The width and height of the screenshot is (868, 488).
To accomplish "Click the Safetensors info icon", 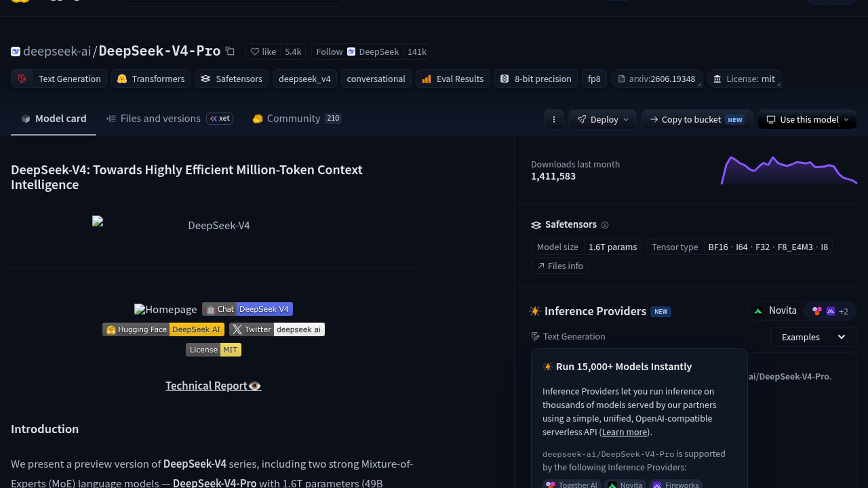I will pyautogui.click(x=605, y=225).
